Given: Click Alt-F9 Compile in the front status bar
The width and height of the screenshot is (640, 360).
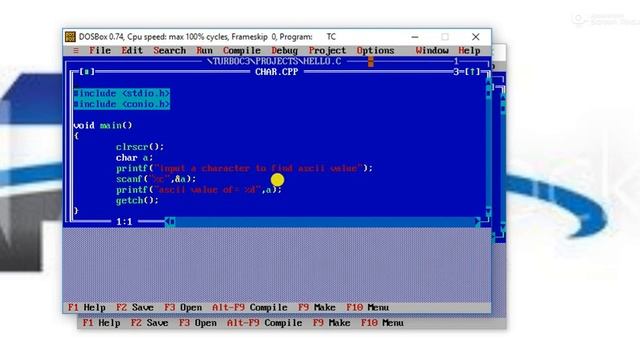Looking at the screenshot, I should click(x=250, y=307).
